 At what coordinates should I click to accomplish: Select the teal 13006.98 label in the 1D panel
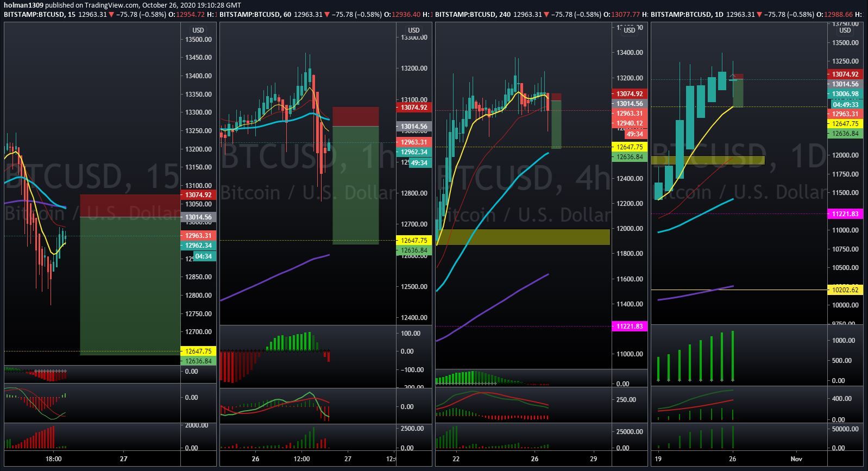click(845, 94)
